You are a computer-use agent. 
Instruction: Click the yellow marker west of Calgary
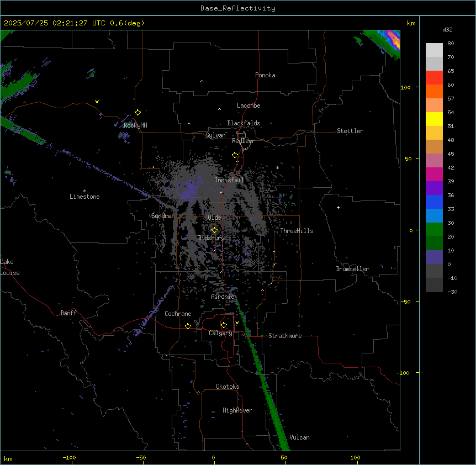(188, 326)
